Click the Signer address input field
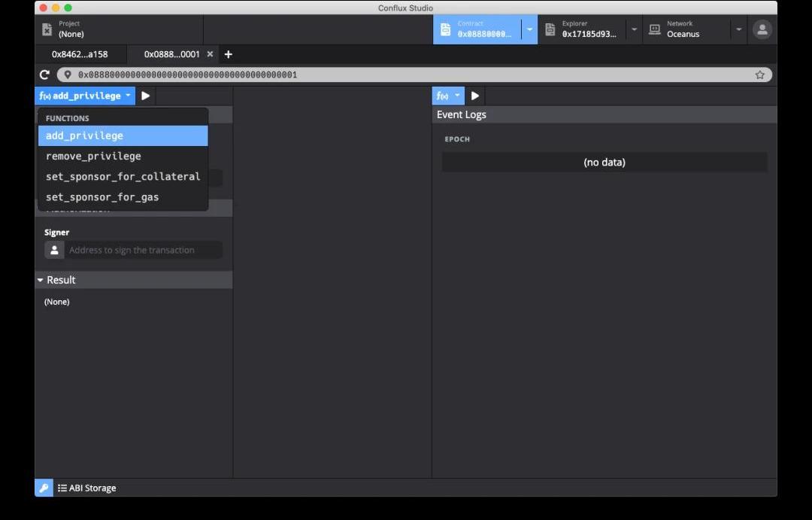812x520 pixels. [143, 250]
